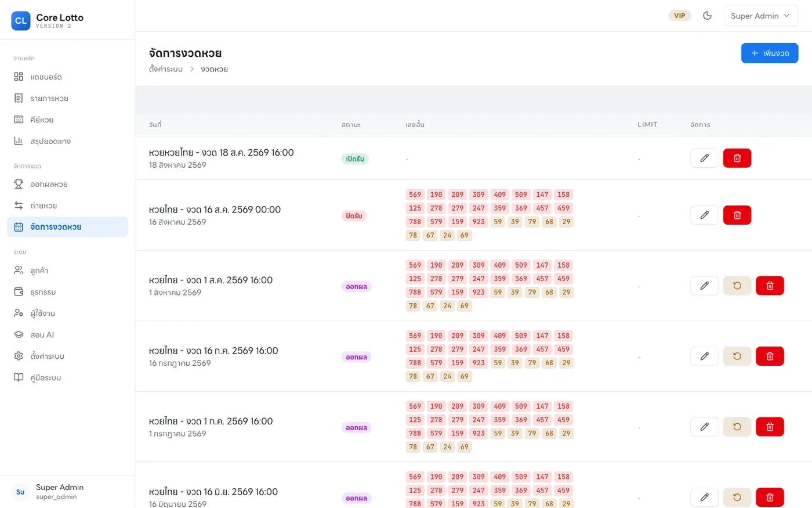This screenshot has width=812, height=508.
Task: Click the gear icon for ตั้งค่าระบบ
Action: coord(19,356)
